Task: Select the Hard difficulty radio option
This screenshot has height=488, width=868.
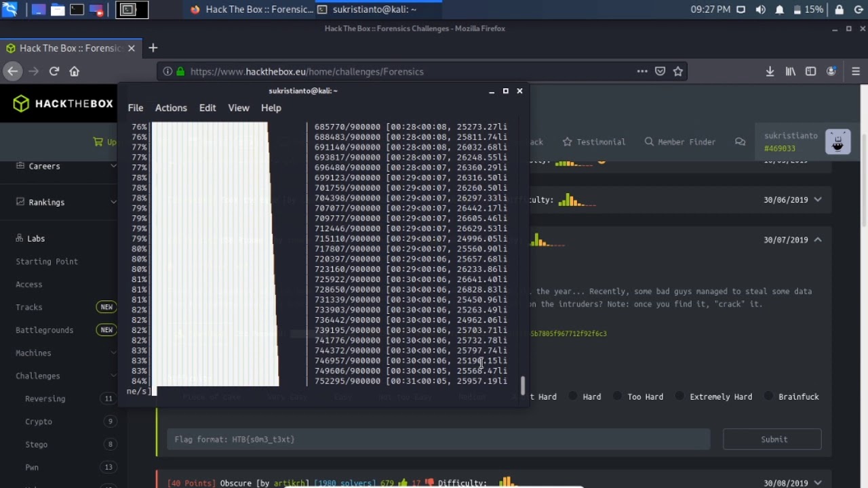Action: 573,396
